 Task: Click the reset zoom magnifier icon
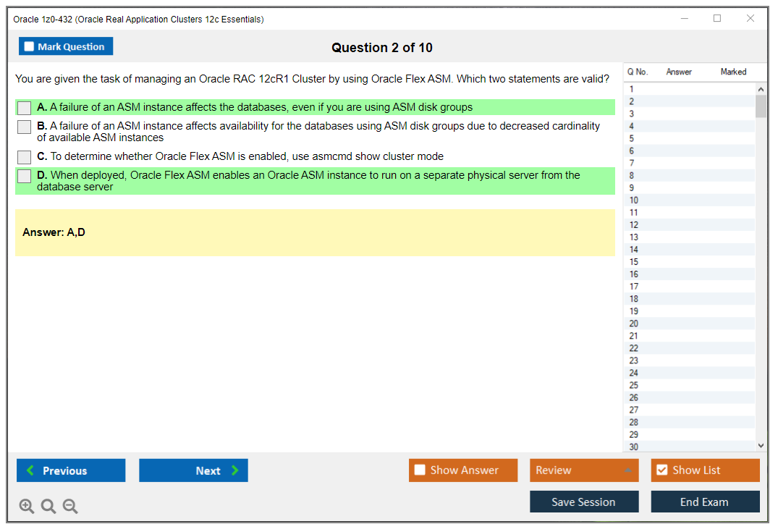(48, 506)
